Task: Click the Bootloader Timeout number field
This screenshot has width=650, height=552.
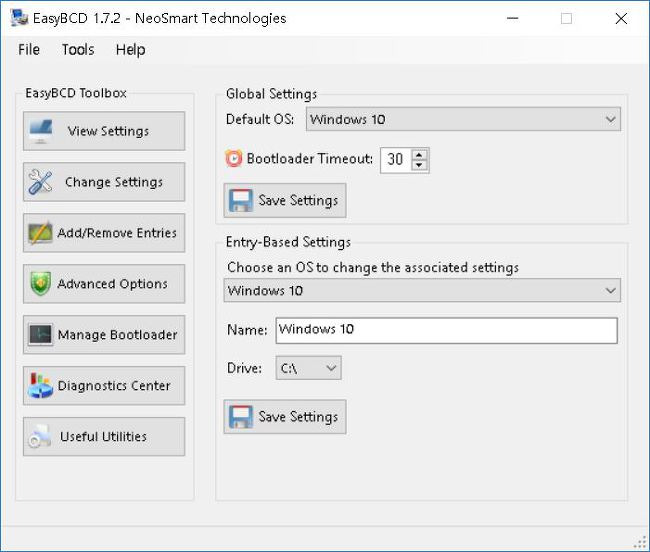Action: point(396,160)
